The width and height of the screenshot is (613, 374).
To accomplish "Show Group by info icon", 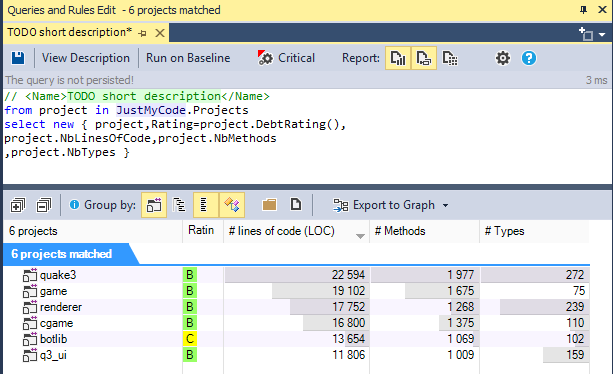I will tap(74, 205).
